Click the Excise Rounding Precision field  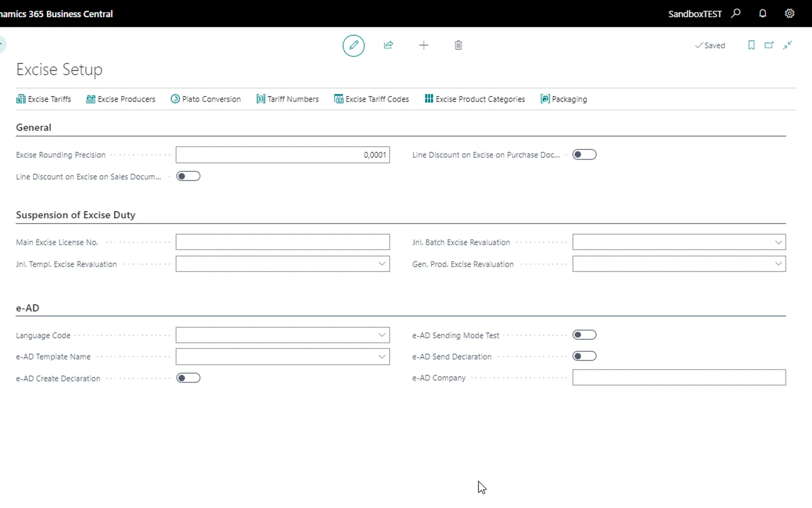[x=283, y=155]
